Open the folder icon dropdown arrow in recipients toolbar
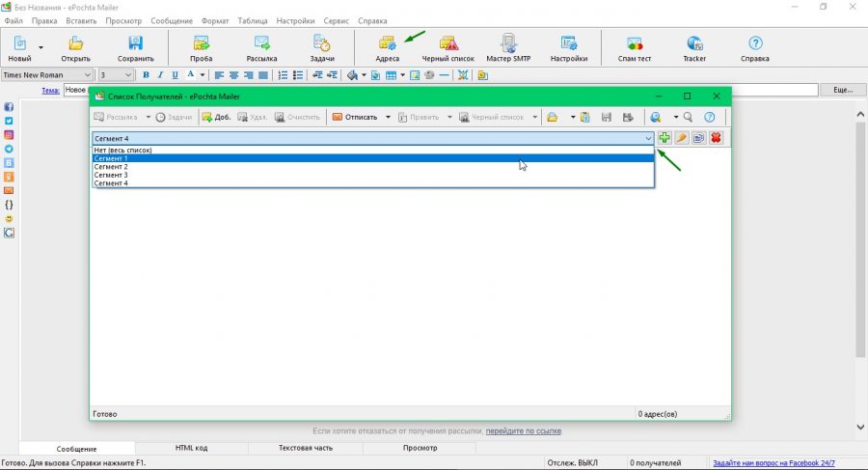Viewport: 868px width, 470px height. tap(572, 117)
